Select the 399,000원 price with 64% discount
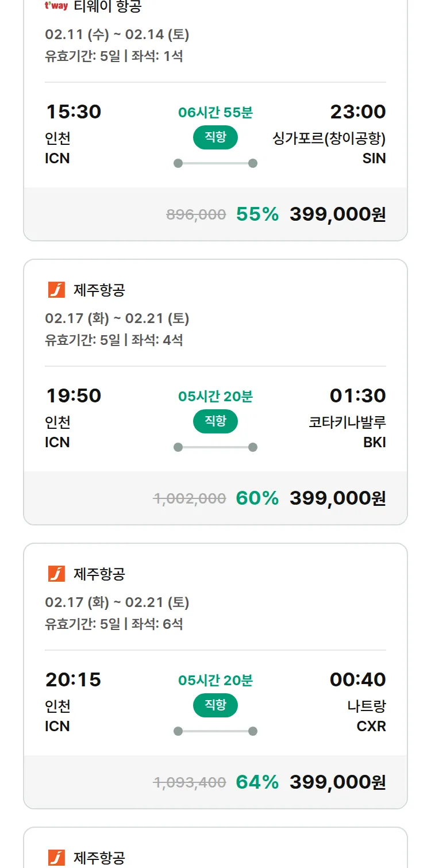The width and height of the screenshot is (431, 868). point(337,782)
